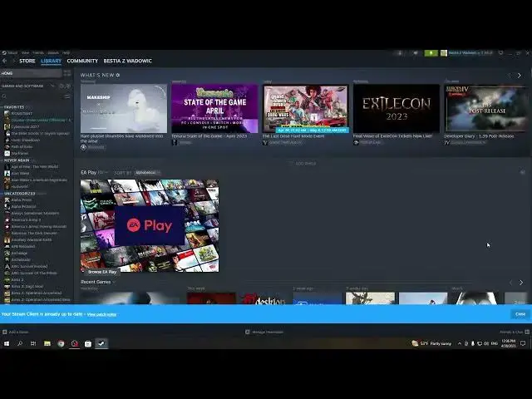This screenshot has width=532, height=399.
Task: Open the Alphabetical sort-by dropdown
Action: pos(145,172)
